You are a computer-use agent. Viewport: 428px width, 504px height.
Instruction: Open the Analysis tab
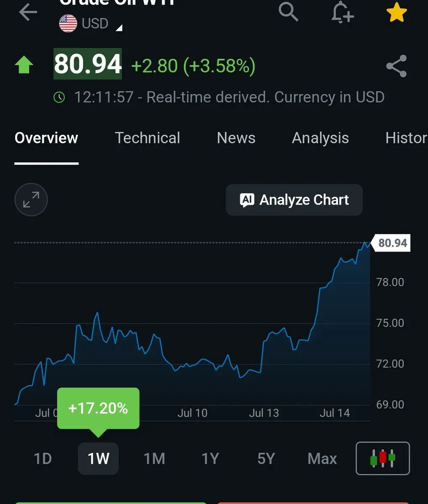click(320, 138)
